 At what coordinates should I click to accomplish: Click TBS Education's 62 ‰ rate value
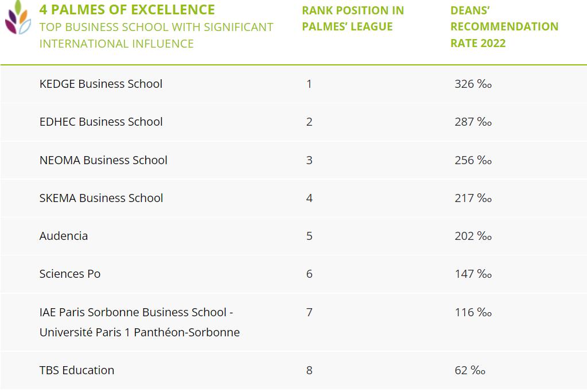click(x=470, y=370)
